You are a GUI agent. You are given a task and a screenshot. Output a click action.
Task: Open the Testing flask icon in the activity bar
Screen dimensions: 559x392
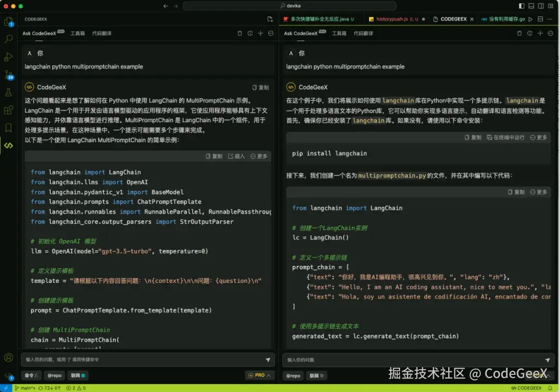9,92
